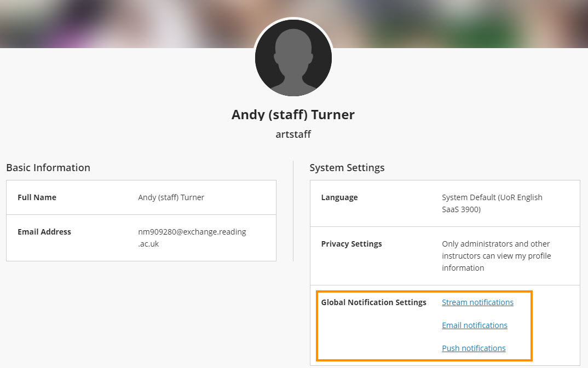Open Stream notifications settings
Image resolution: width=588 pixels, height=368 pixels.
tap(477, 302)
